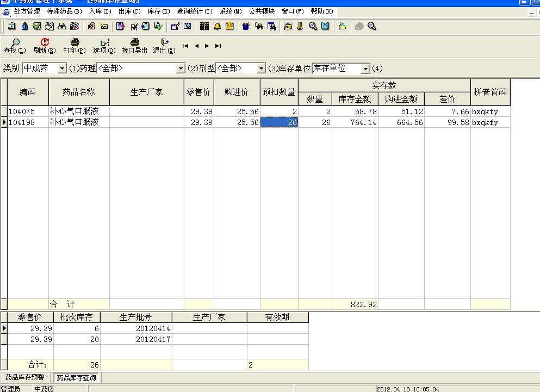This screenshot has height=392, width=540.
Task: Open the 系统(M) menu
Action: (231, 11)
